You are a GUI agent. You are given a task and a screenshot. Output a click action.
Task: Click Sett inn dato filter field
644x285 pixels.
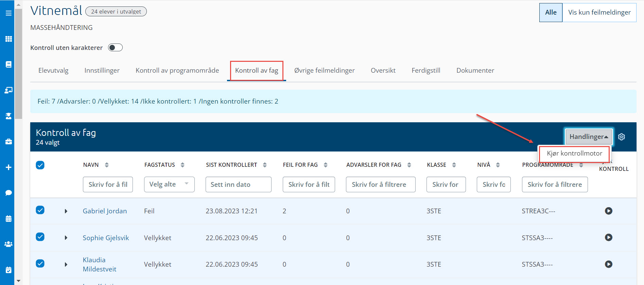coord(239,184)
